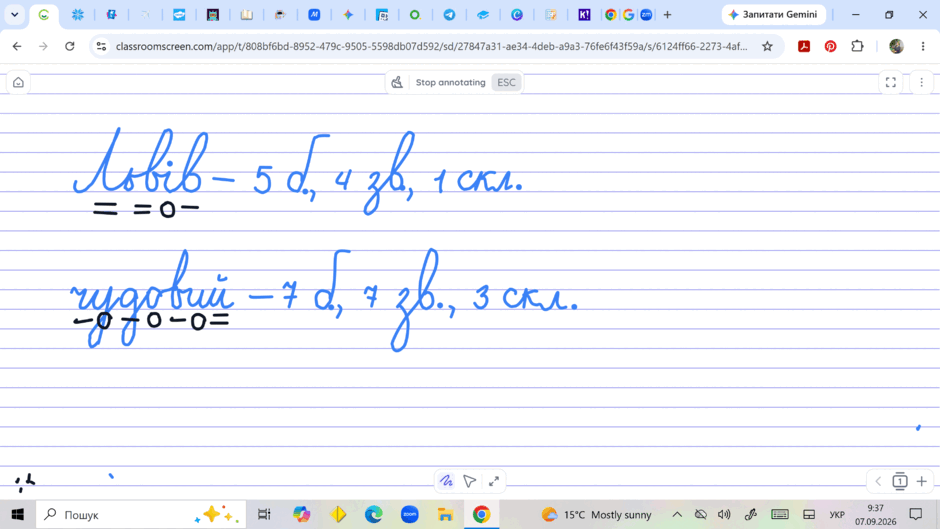
Task: Go back in browser history
Action: click(17, 46)
